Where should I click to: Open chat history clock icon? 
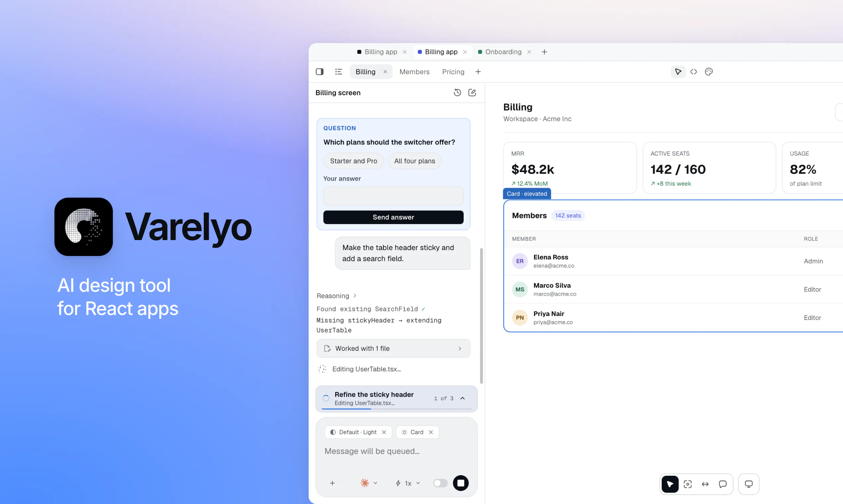(458, 93)
